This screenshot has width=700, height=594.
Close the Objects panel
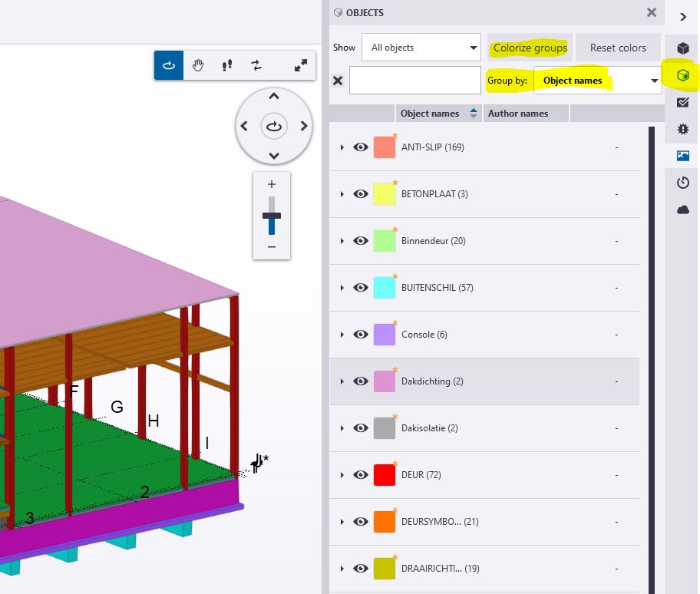pos(652,12)
